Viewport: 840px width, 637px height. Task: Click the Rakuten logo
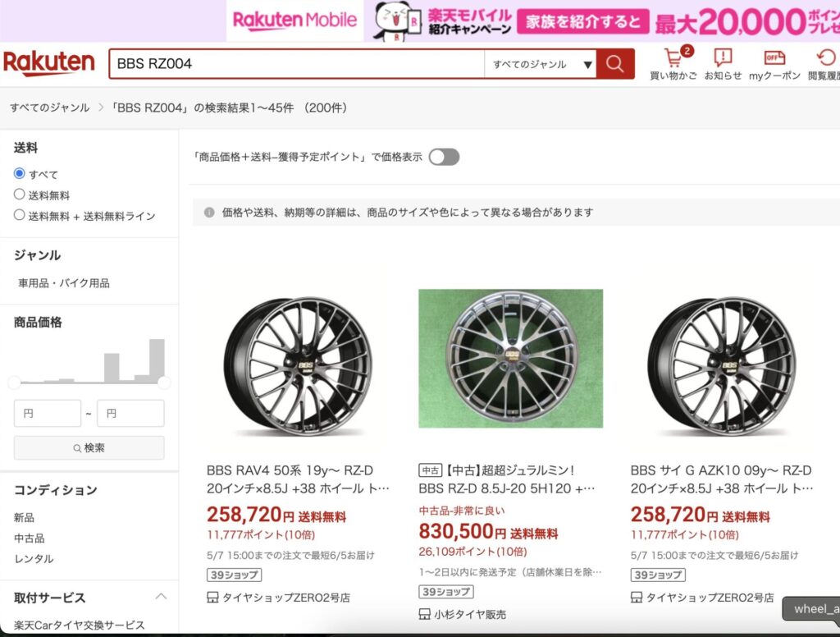pos(48,63)
